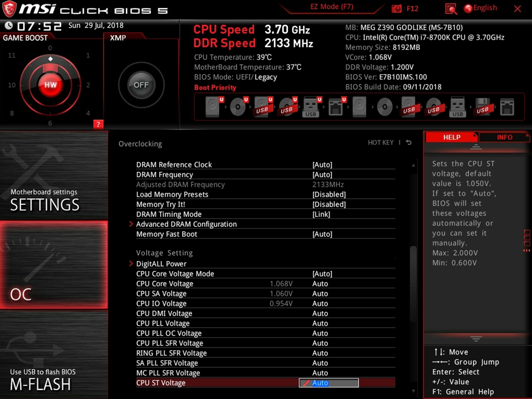Click the settings list vertical scrollbar thumb
The height and width of the screenshot is (399, 532).
pyautogui.click(x=413, y=284)
